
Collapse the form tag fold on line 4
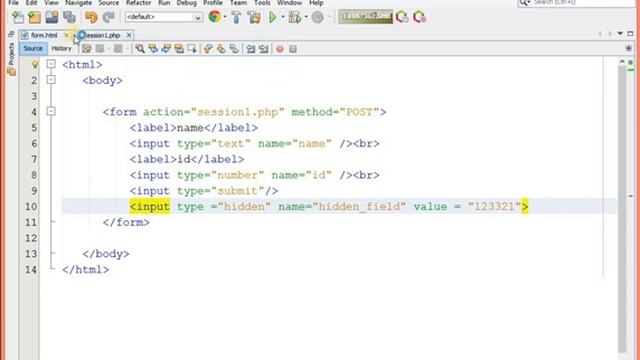(x=51, y=111)
